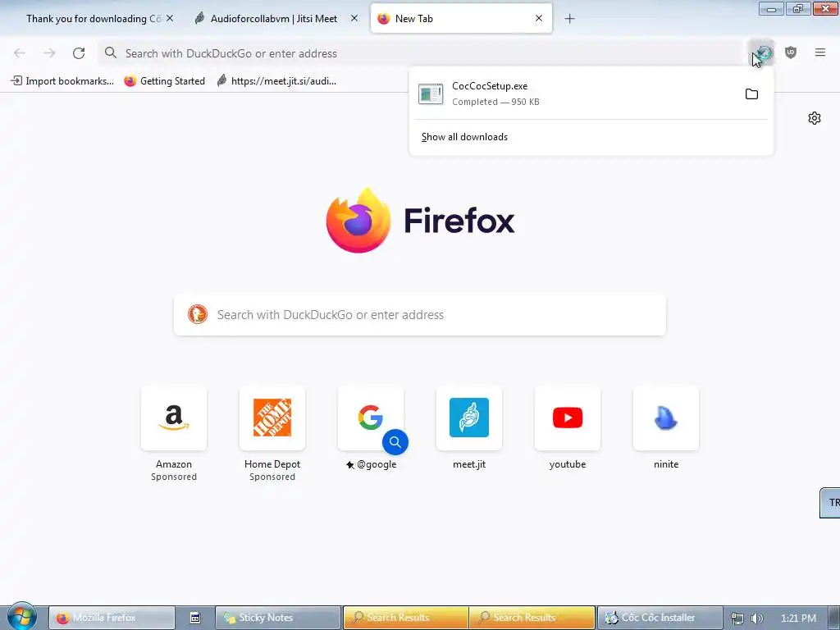Viewport: 840px width, 630px height.
Task: Click the small calendar-like taskbar icon
Action: [x=195, y=618]
